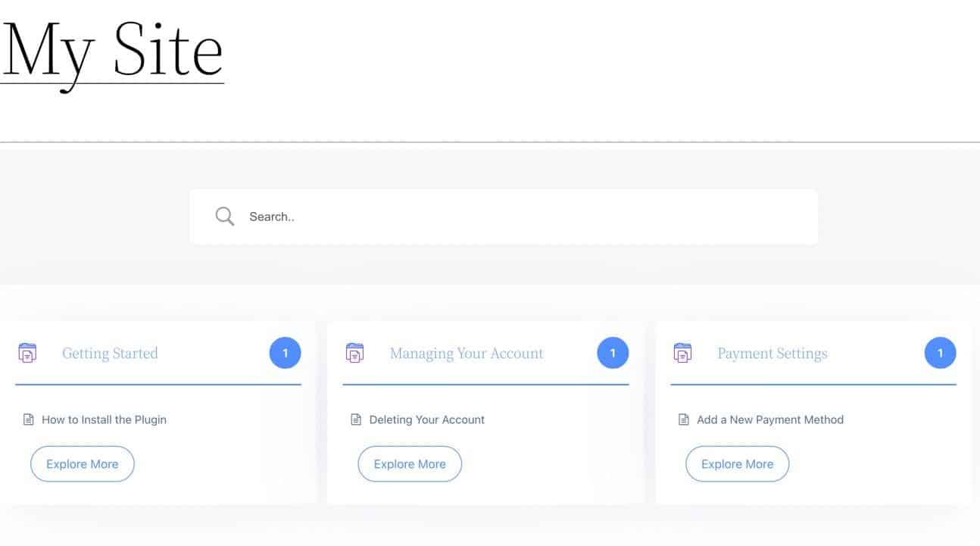The image size is (980, 546).
Task: Click the Payment Settings folder icon
Action: 682,353
